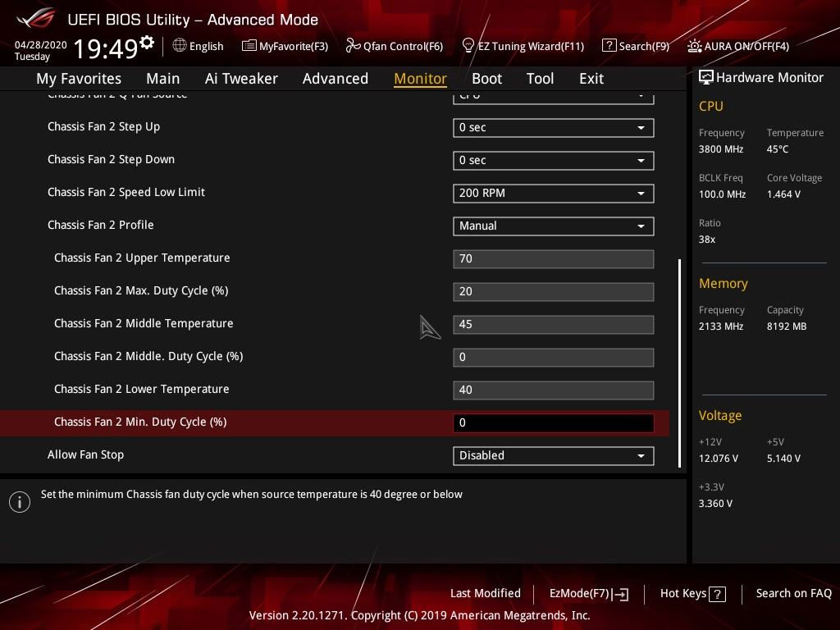
Task: Select the Chassis Fan 2 Step Down label
Action: (111, 160)
